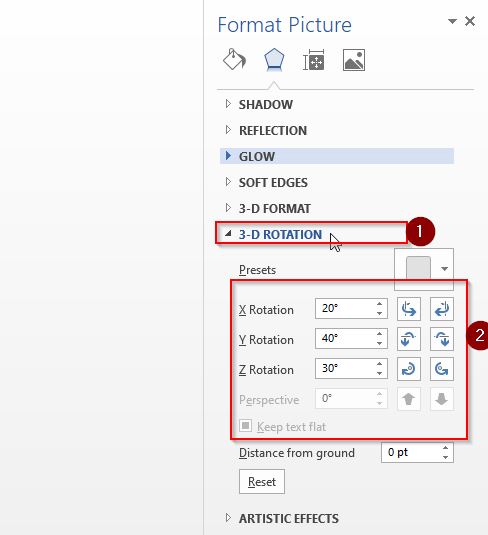Close the Format Picture pane
This screenshot has height=535, width=488.
[470, 21]
